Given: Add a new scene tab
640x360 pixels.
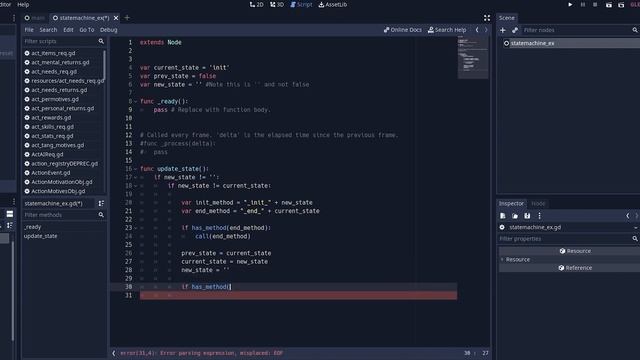Looking at the screenshot, I should pos(127,18).
